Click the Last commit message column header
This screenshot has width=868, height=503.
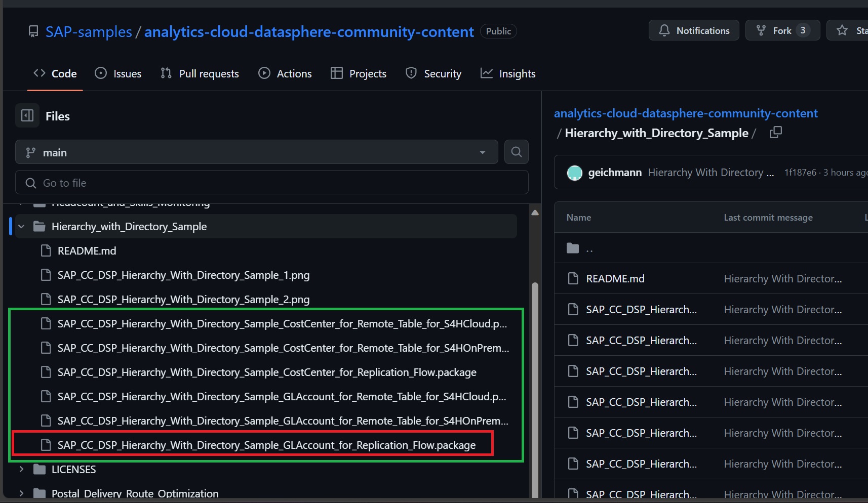[x=768, y=217]
